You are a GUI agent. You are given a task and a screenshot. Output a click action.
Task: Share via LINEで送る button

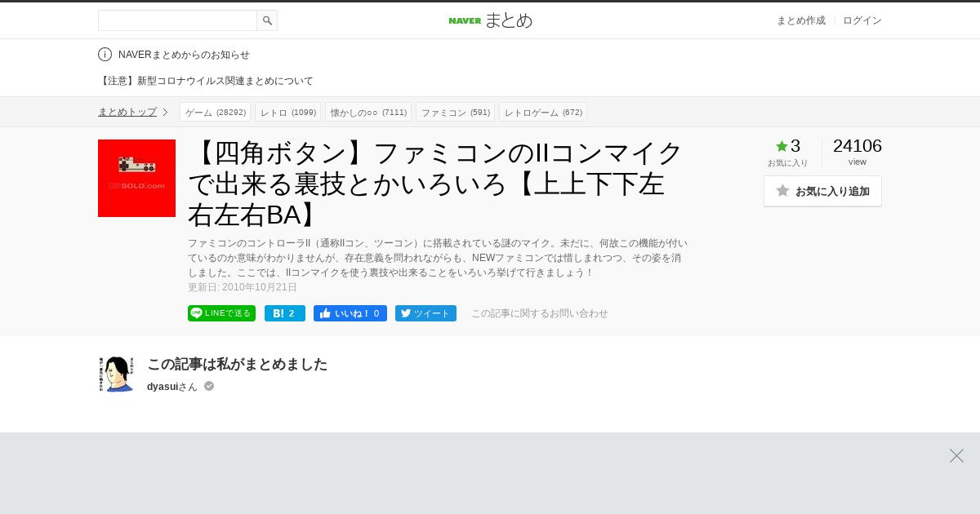221,313
